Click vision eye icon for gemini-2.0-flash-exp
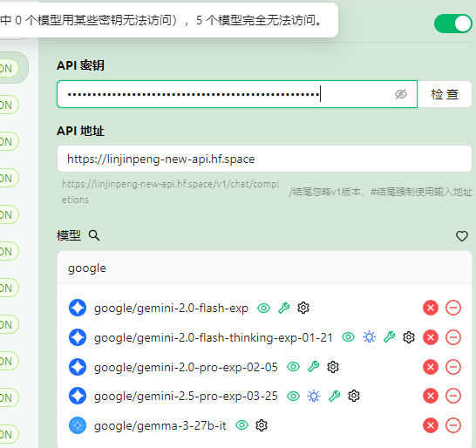476x448 pixels. click(x=263, y=308)
